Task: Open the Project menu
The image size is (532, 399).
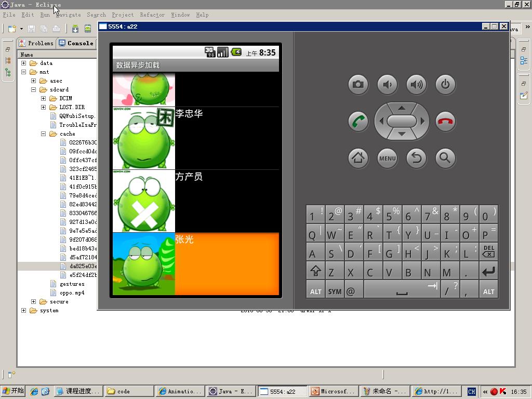Action: [x=123, y=15]
